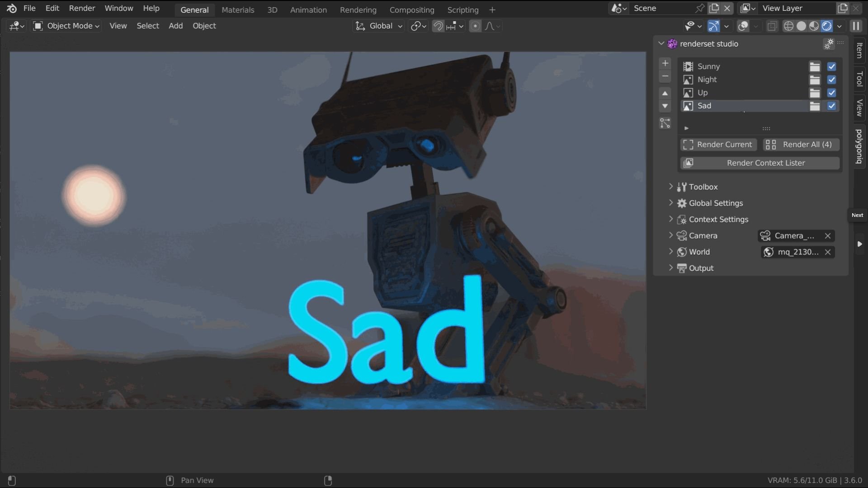
Task: Open the Global orientation dropdown
Action: (379, 26)
